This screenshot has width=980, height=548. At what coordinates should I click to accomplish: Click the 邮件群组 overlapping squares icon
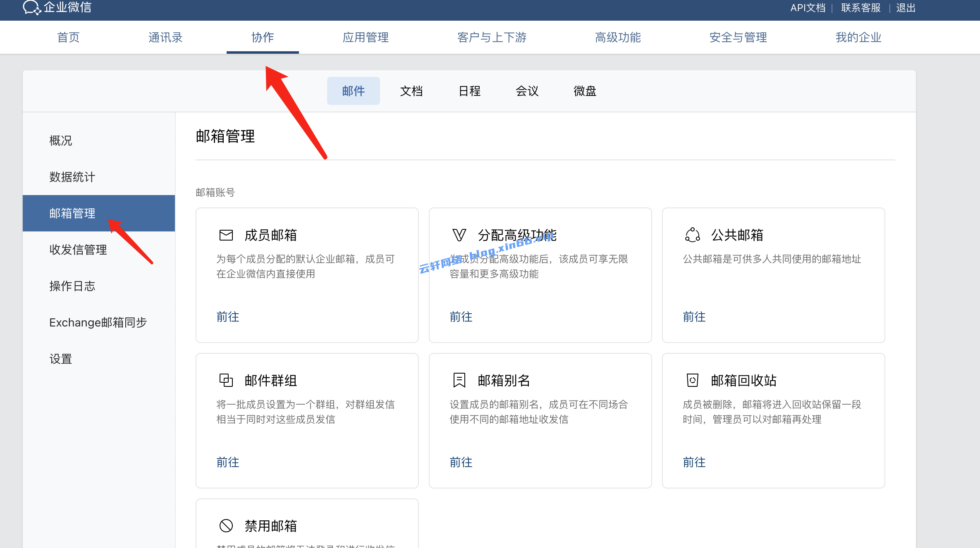tap(226, 380)
